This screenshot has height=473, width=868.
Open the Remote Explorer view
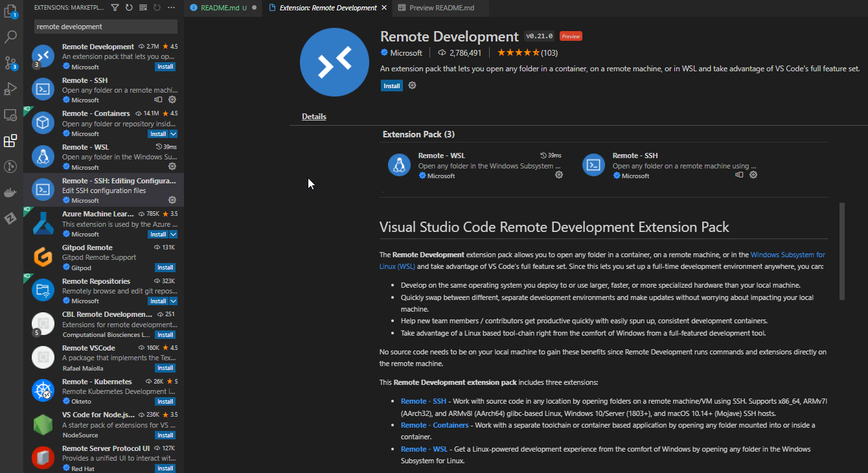[x=10, y=115]
